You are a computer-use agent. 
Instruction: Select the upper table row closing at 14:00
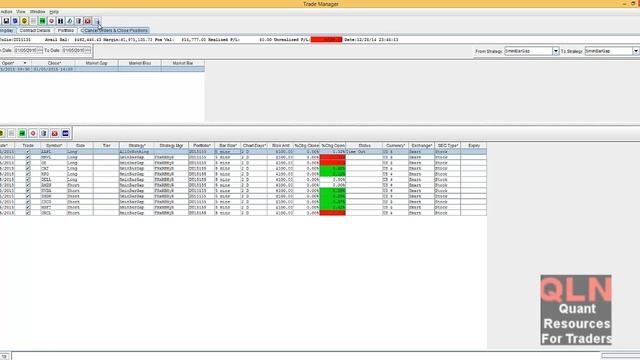click(102, 69)
